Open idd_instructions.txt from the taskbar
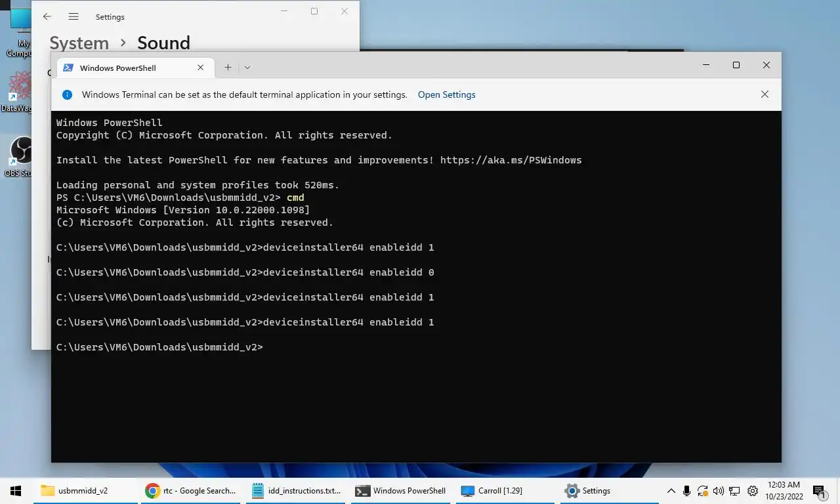The image size is (840, 504). pyautogui.click(x=297, y=490)
